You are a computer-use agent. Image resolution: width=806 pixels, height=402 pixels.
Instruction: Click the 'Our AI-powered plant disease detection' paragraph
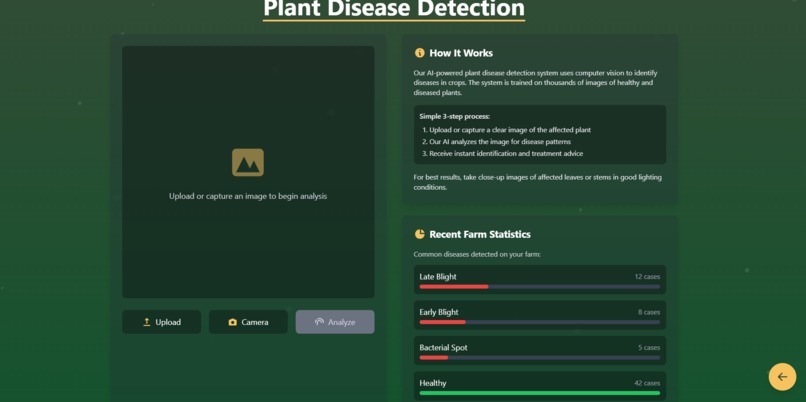535,83
